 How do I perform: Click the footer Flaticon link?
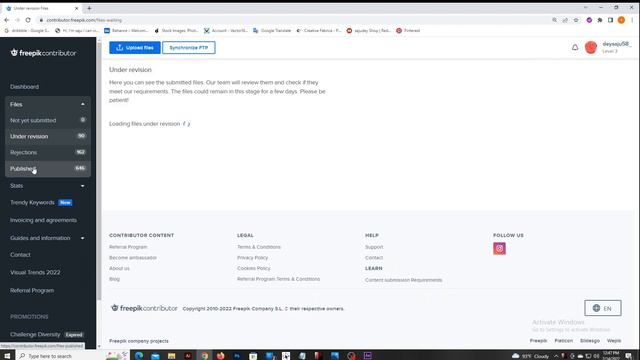[564, 340]
